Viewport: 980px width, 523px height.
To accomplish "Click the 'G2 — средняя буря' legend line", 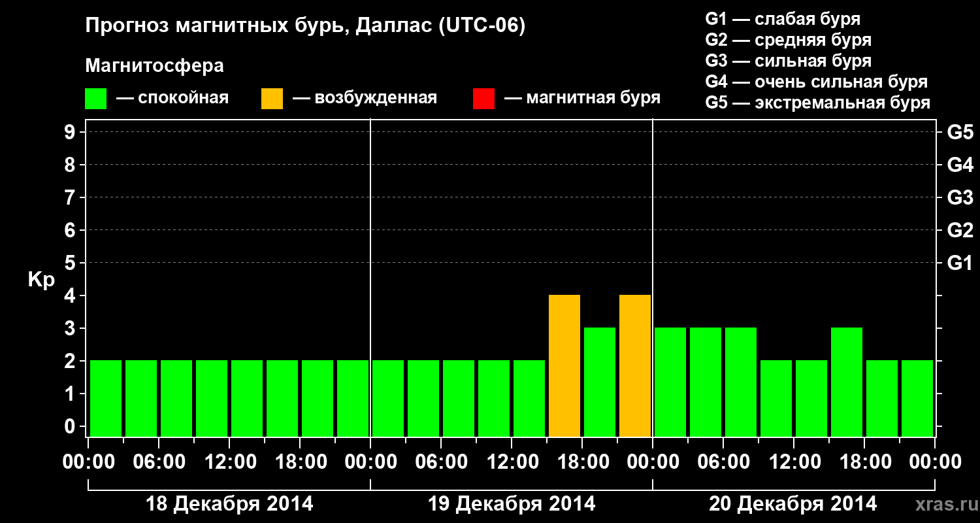I will click(x=788, y=40).
